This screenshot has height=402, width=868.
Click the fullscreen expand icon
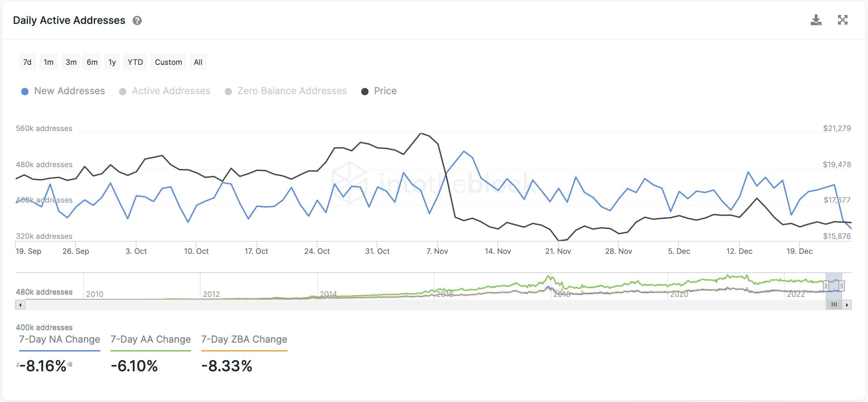[x=842, y=20]
